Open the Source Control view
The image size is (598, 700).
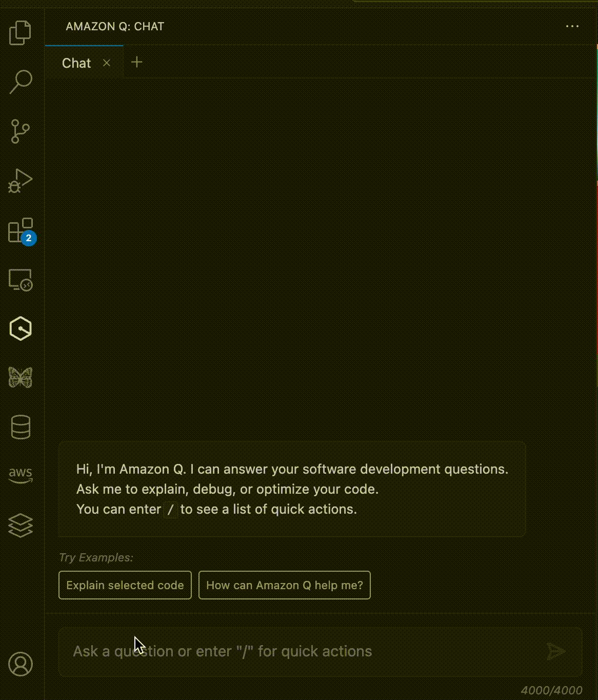click(20, 131)
